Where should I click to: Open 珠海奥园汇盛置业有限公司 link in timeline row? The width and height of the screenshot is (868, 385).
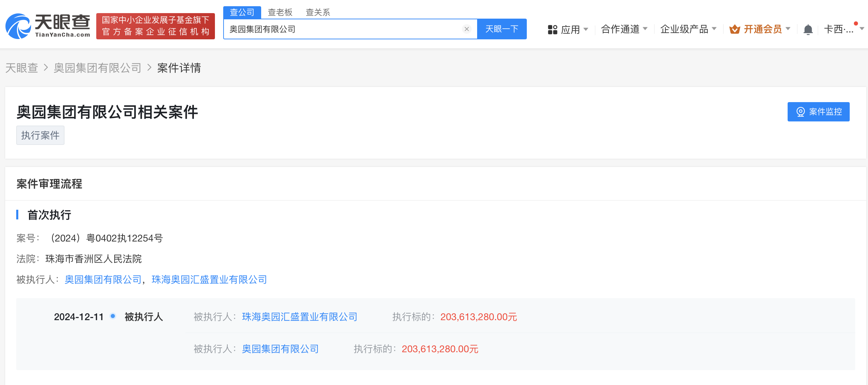pos(299,317)
